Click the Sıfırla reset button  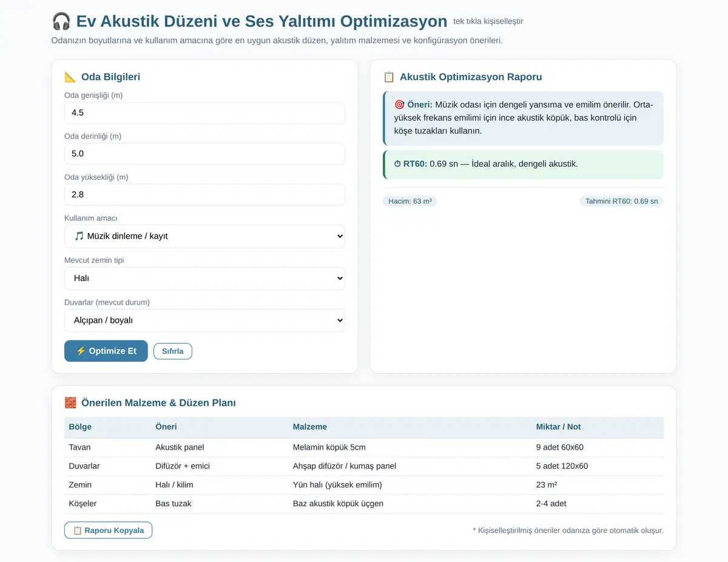173,351
